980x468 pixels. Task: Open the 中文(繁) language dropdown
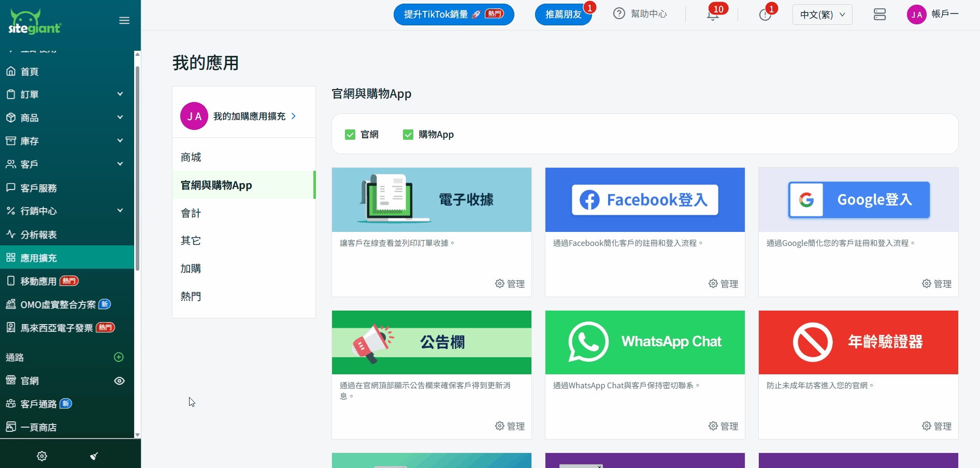(822, 14)
